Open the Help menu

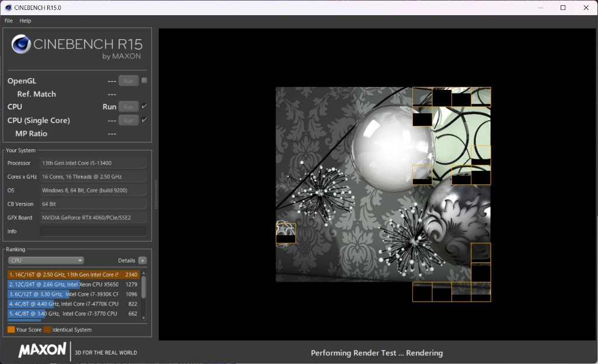25,20
